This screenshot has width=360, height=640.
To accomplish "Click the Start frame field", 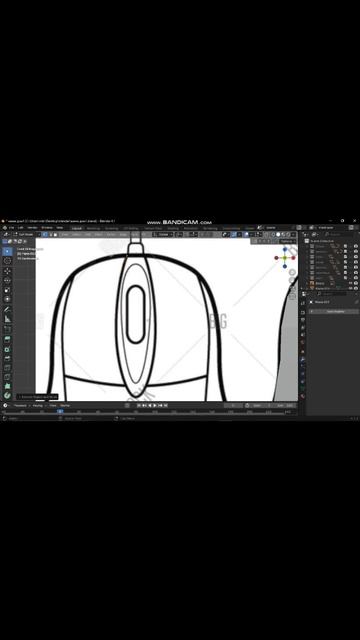I will (261, 405).
